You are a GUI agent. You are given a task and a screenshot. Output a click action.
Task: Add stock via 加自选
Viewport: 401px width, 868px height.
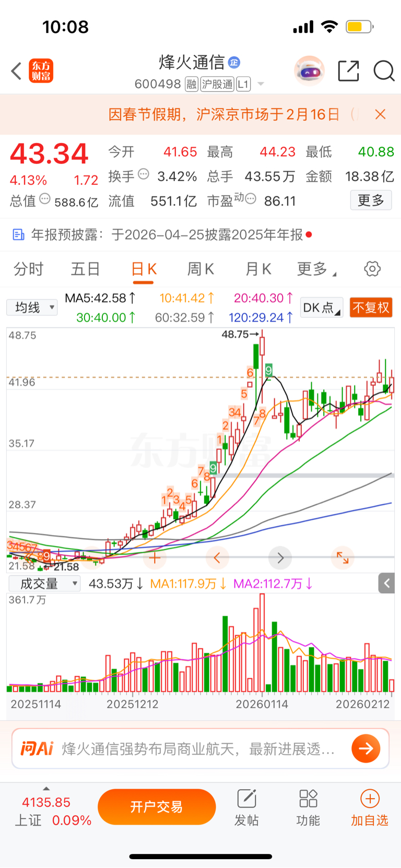tap(370, 808)
